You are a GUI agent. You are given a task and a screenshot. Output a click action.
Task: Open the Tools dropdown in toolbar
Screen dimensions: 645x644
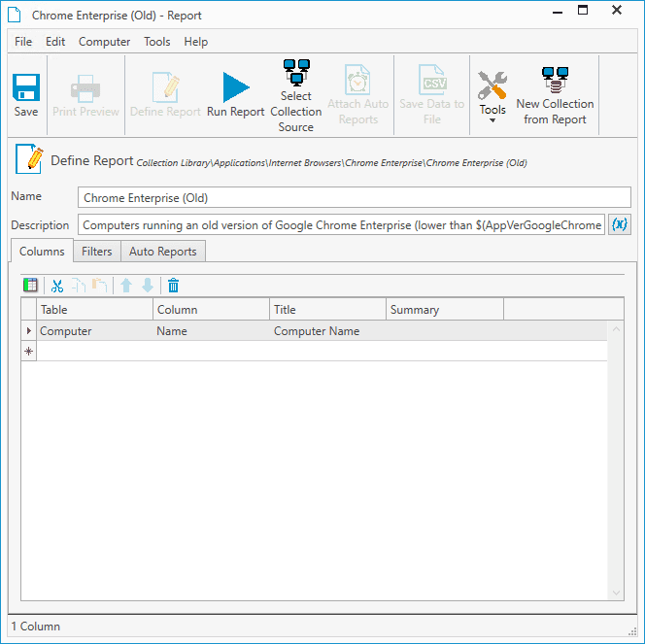pyautogui.click(x=492, y=97)
